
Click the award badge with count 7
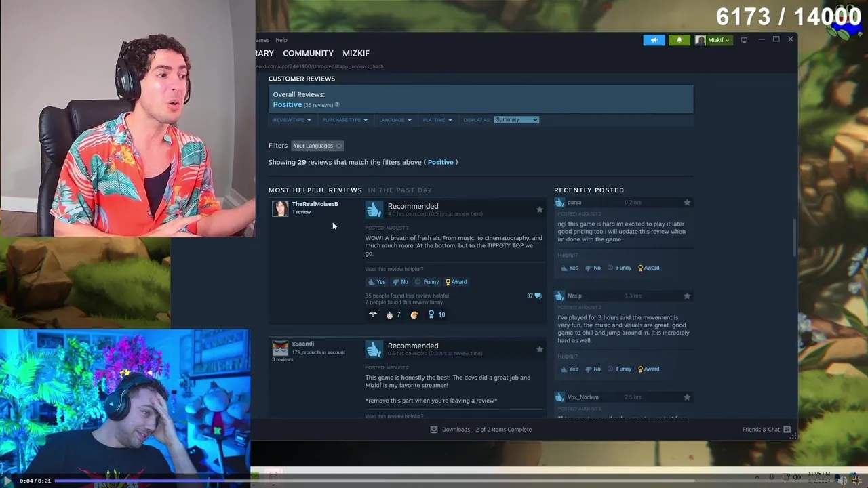pyautogui.click(x=393, y=314)
